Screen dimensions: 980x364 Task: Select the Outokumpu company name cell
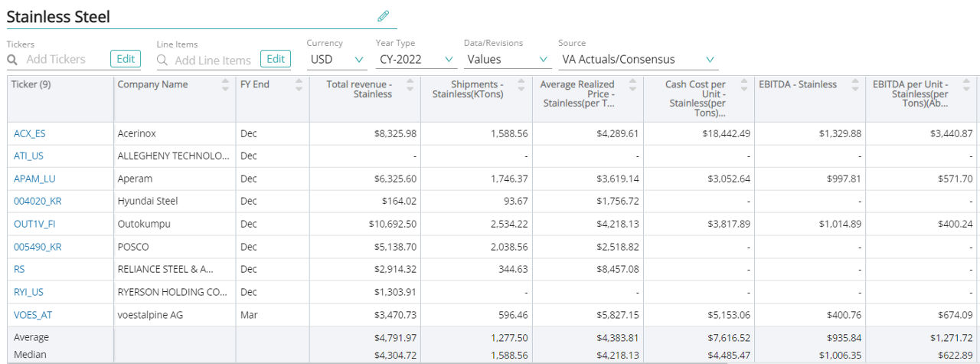(x=175, y=224)
